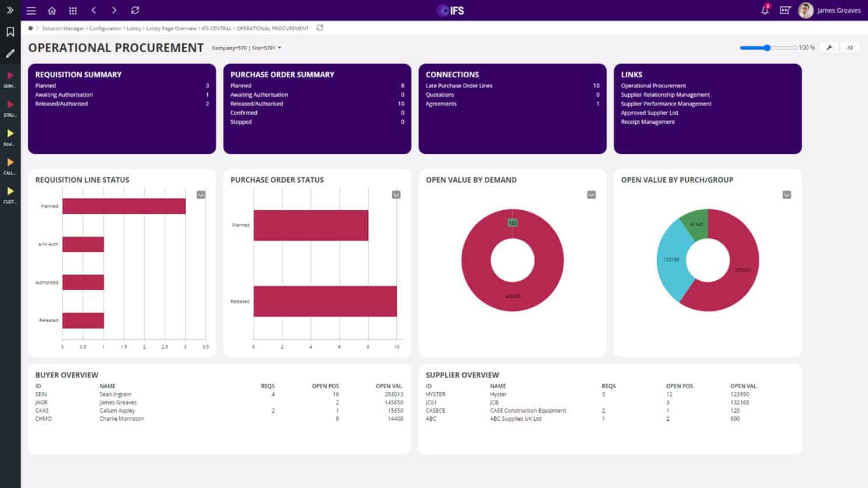Adjust the page zoom slider
This screenshot has height=488, width=868.
tap(767, 48)
